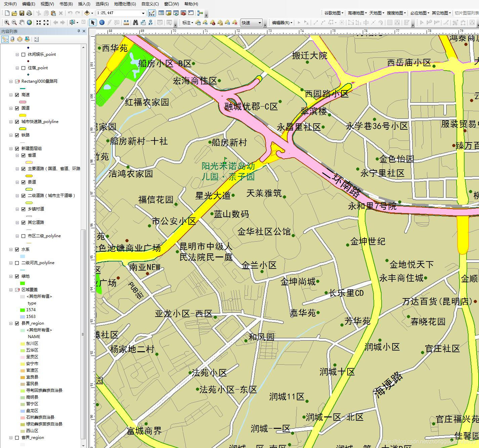Open a map document with the folder icon
Image resolution: width=479 pixels, height=448 pixels.
click(x=14, y=13)
